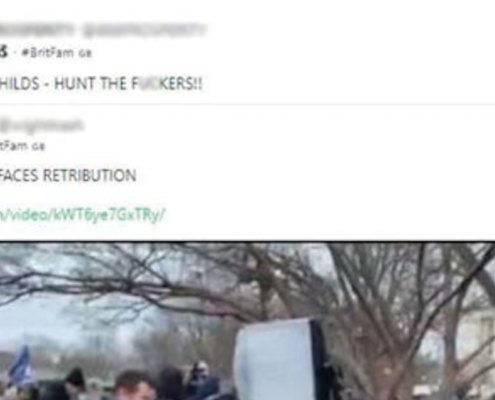Click the dark-haired man in the thumbnail

click(x=135, y=386)
